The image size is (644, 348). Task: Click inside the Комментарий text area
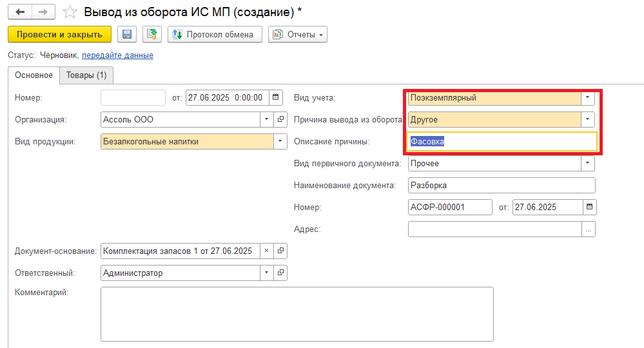pyautogui.click(x=297, y=313)
